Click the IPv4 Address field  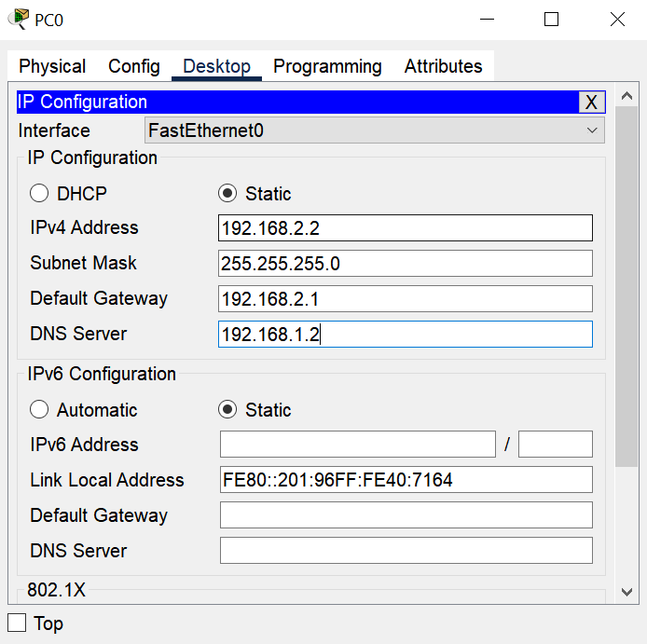pyautogui.click(x=406, y=227)
